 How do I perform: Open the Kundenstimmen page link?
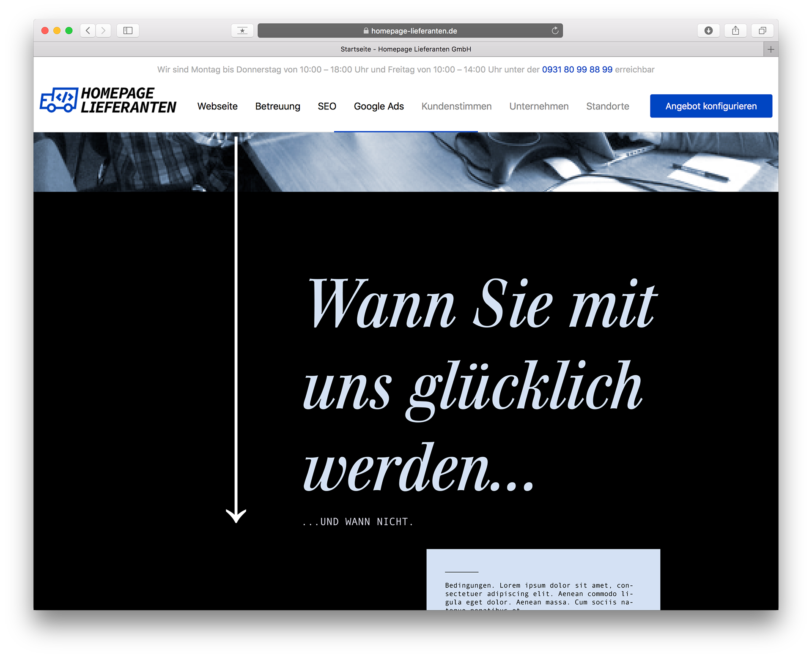(x=456, y=106)
